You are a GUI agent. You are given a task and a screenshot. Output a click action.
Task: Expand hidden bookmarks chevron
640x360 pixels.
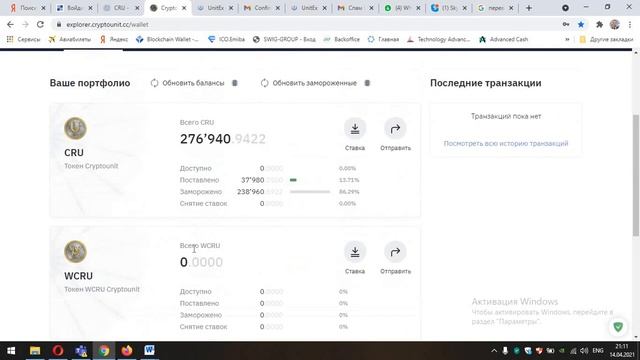click(x=567, y=39)
